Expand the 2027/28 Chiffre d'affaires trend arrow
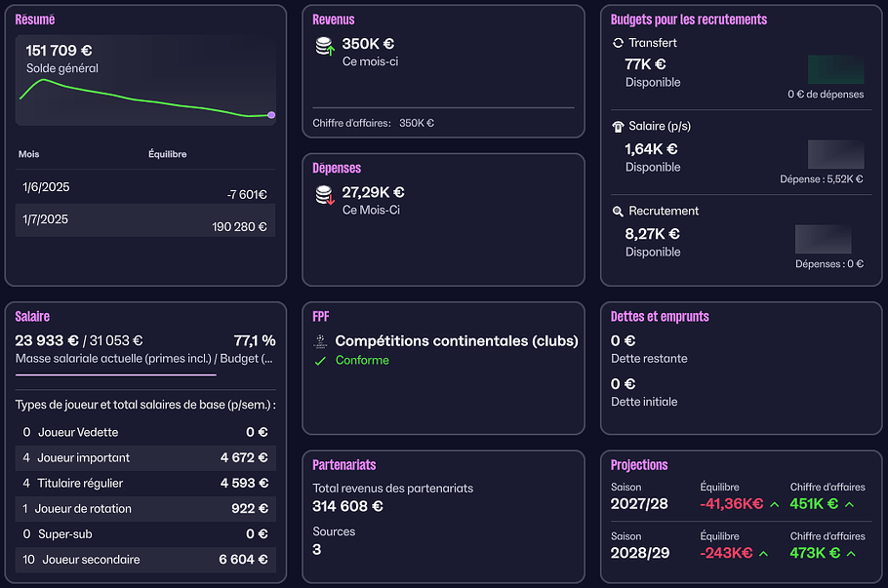This screenshot has width=888, height=588. (x=849, y=505)
